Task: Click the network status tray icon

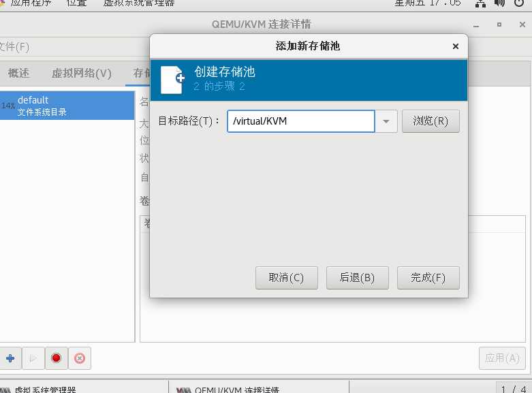Action: [480, 3]
